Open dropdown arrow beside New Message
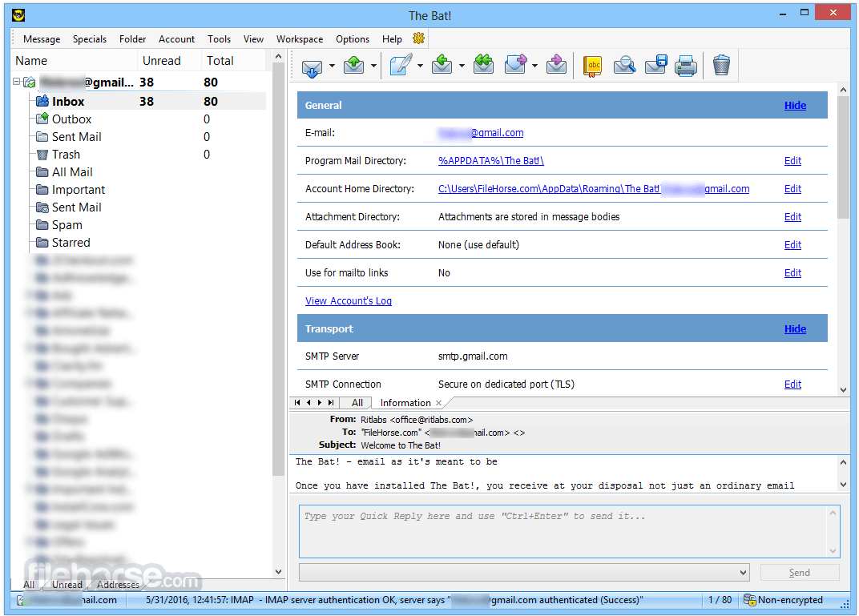 420,66
